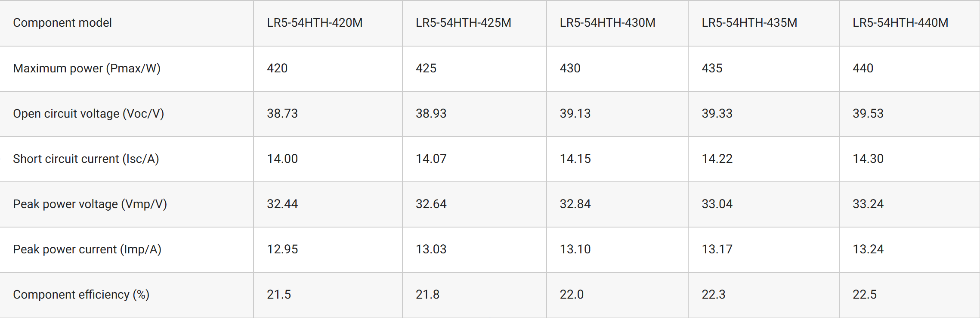980x318 pixels.
Task: Click the 22.5 component efficiency cell
Action: pos(865,295)
